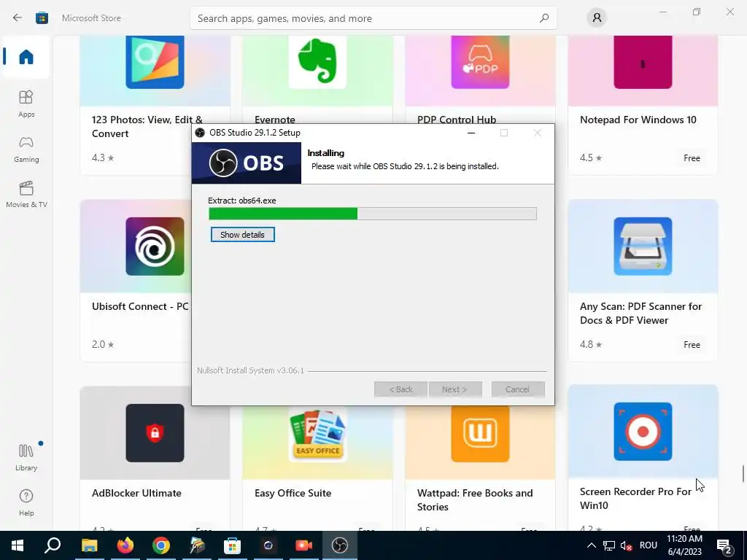Click 'Easy Office Suite' title text
The width and height of the screenshot is (747, 560).
293,493
